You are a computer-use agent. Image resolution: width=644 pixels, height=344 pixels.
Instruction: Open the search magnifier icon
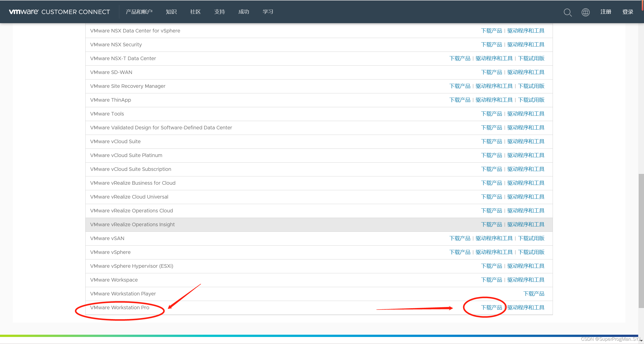(x=567, y=12)
